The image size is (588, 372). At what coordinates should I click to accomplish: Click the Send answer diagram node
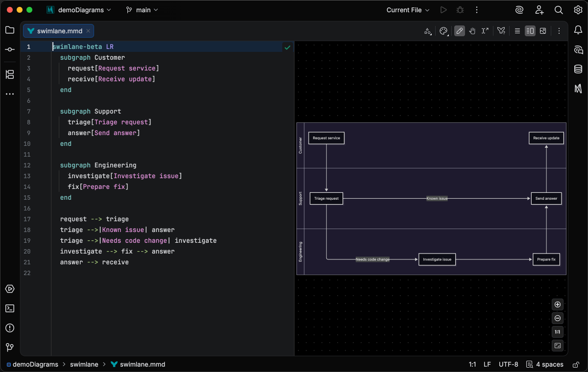click(546, 199)
